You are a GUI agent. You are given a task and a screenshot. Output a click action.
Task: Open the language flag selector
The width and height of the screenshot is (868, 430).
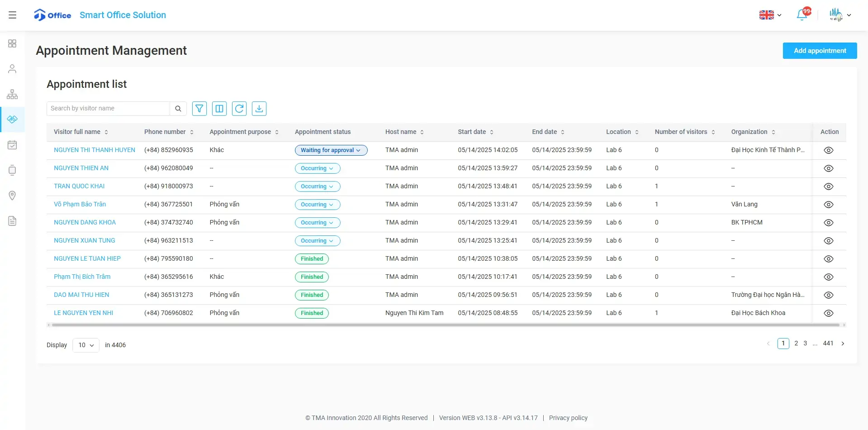[x=770, y=15]
